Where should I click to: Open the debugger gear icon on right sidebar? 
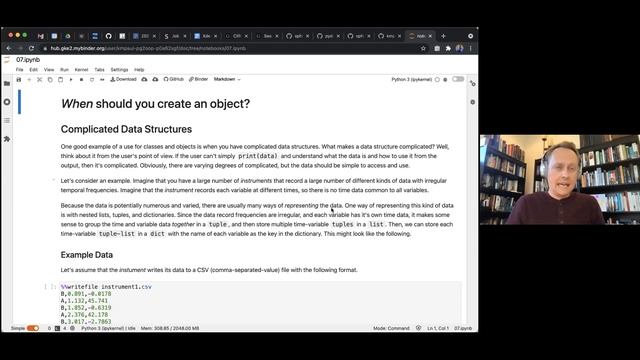pos(473,102)
